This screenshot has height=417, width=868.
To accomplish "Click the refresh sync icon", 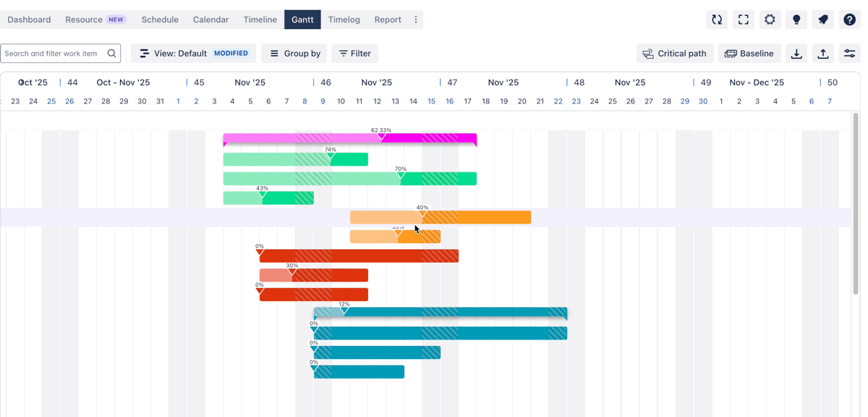I will pos(717,20).
